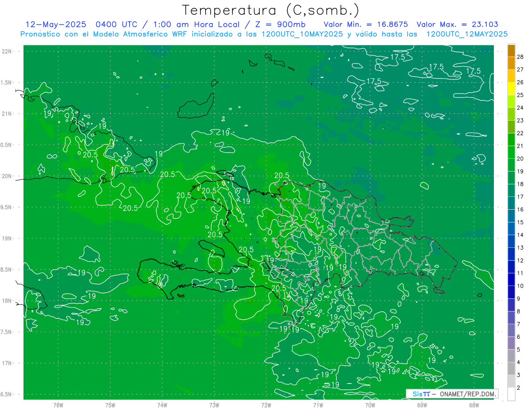Click the '18N' latitude axis label
The image size is (532, 411).
[x=6, y=301]
